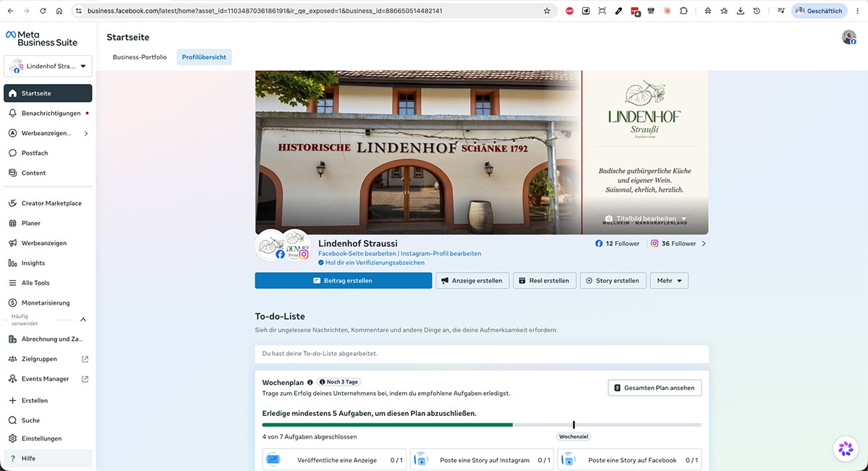Open Creator Marketplace in sidebar

point(48,203)
